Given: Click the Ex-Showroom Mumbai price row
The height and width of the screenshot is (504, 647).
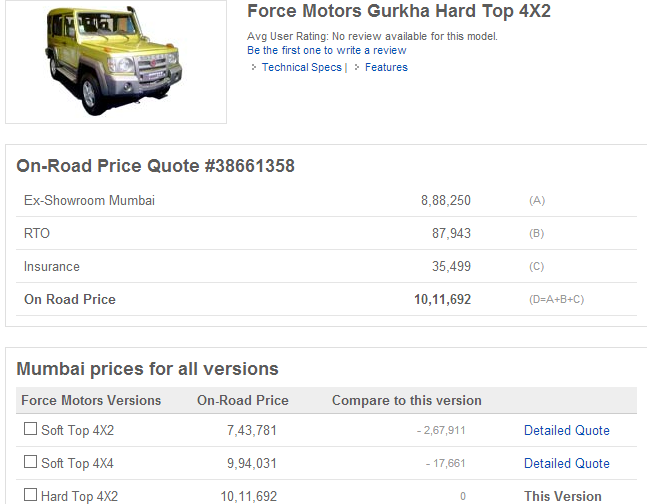Looking at the screenshot, I should coord(326,200).
